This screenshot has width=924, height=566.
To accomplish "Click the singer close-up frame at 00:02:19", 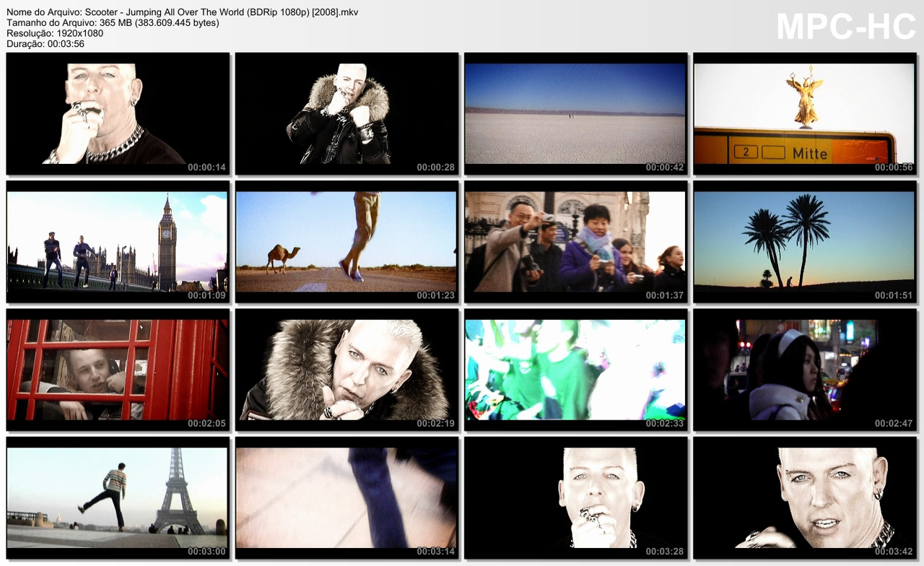I will click(x=346, y=370).
